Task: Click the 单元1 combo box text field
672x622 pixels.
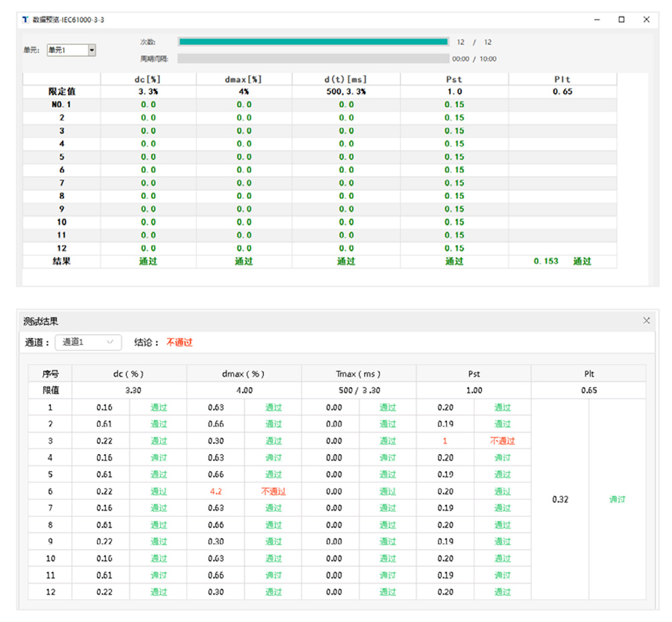Action: point(67,50)
